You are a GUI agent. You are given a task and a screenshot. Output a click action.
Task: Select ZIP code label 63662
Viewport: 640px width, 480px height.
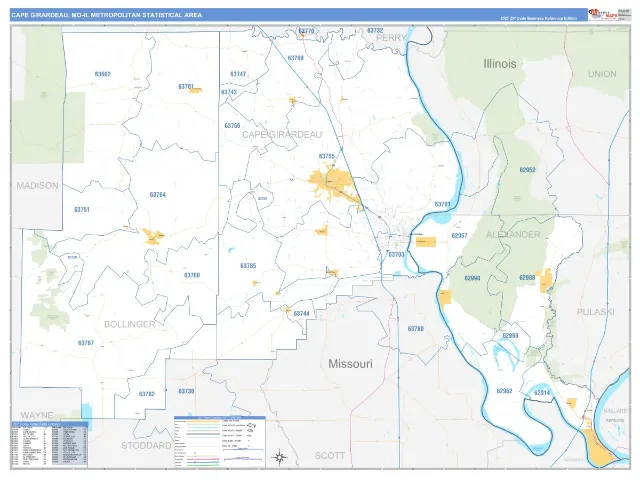click(102, 74)
